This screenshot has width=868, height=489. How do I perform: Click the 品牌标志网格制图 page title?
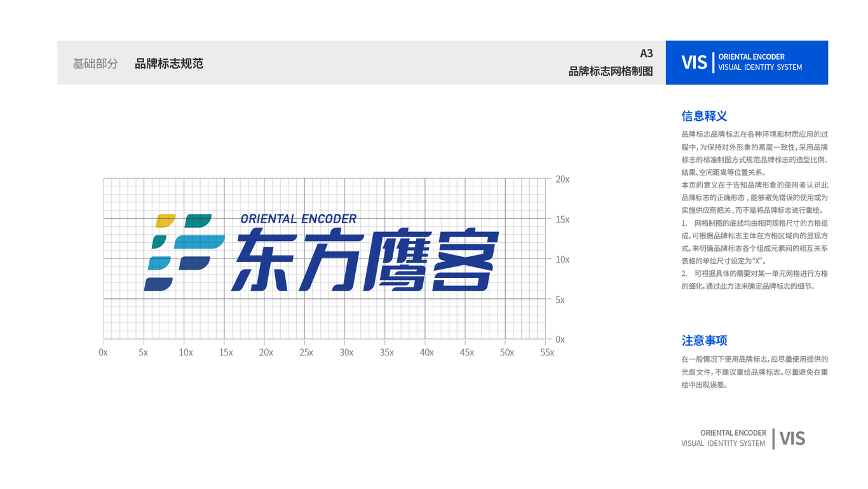611,71
